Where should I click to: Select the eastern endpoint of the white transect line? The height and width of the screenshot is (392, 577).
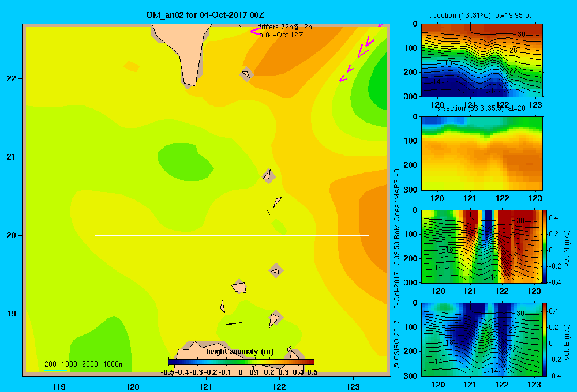tap(368, 235)
